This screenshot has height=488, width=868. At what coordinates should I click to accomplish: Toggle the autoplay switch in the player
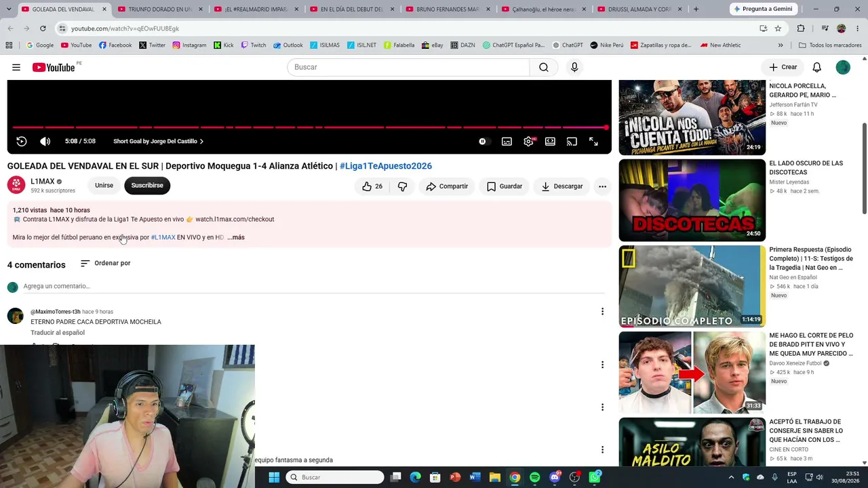(483, 142)
